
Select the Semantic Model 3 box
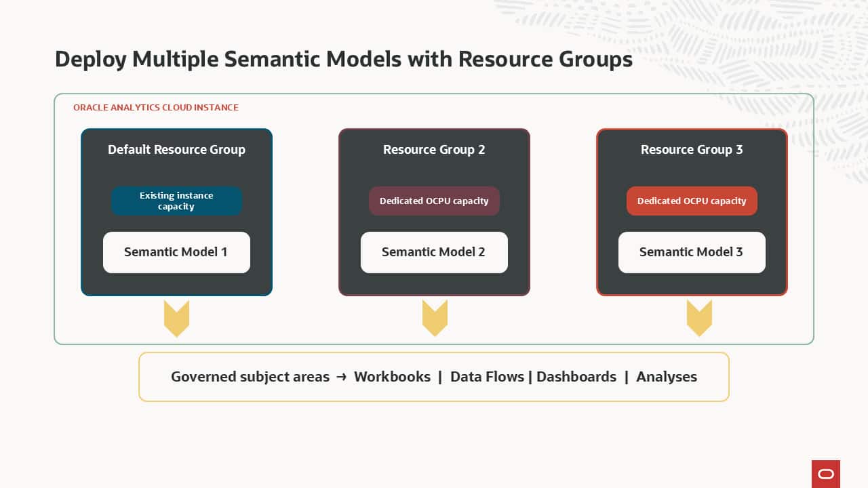click(692, 252)
